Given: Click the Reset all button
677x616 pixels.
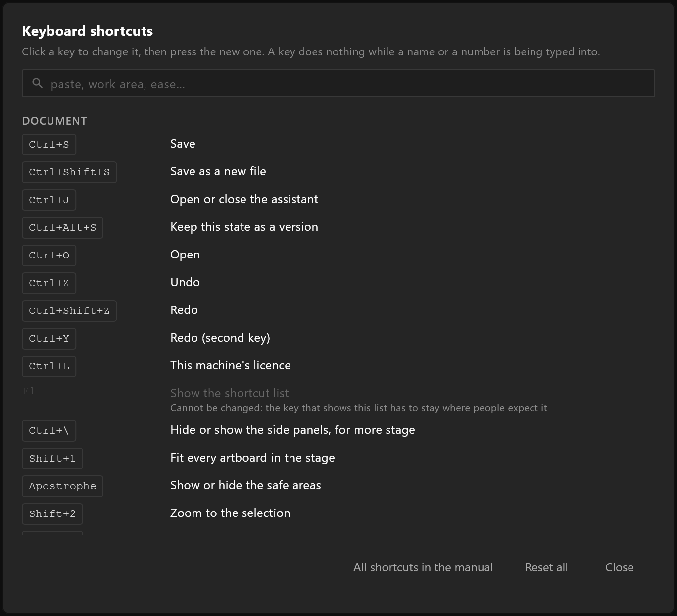Looking at the screenshot, I should (546, 567).
